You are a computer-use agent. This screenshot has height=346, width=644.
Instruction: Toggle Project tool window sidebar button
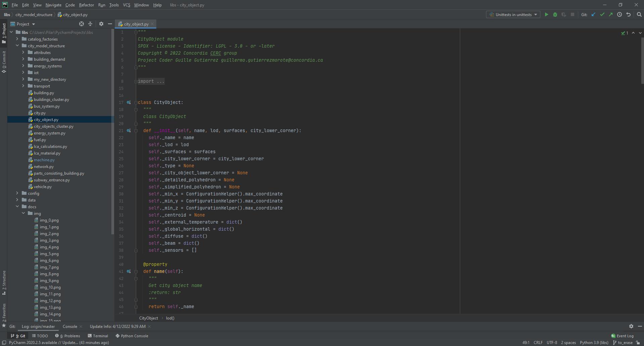(4, 34)
